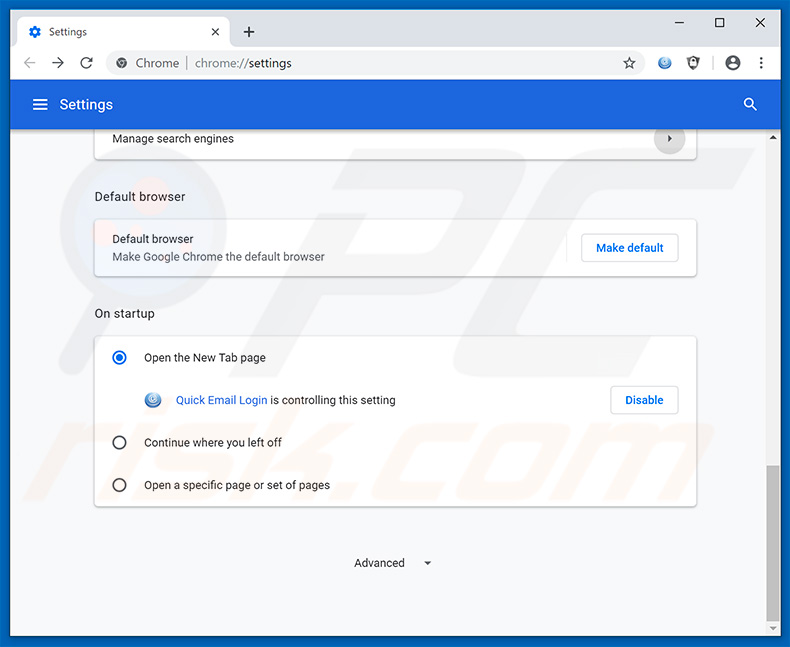Reload the current page
790x647 pixels.
87,63
